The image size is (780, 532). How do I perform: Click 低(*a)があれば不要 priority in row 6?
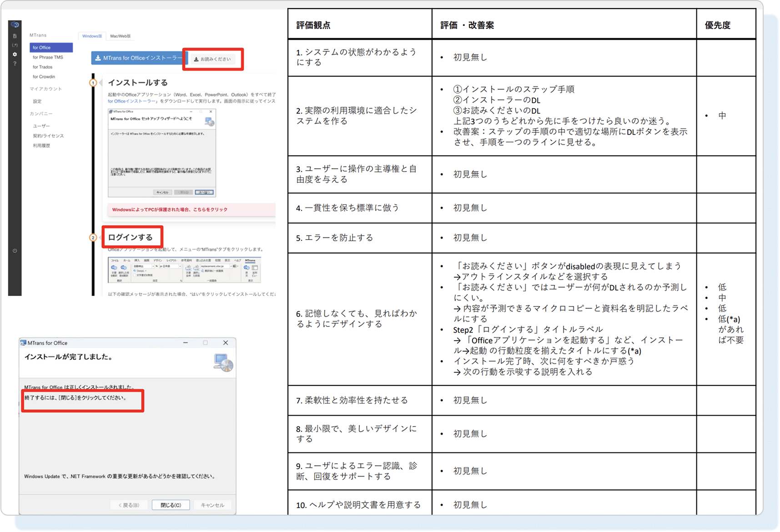731,329
